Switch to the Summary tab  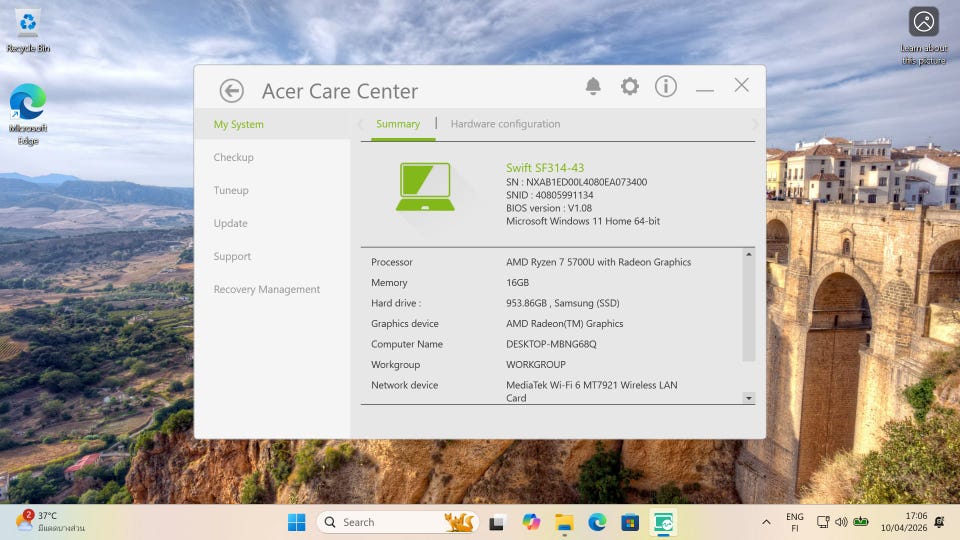(398, 124)
